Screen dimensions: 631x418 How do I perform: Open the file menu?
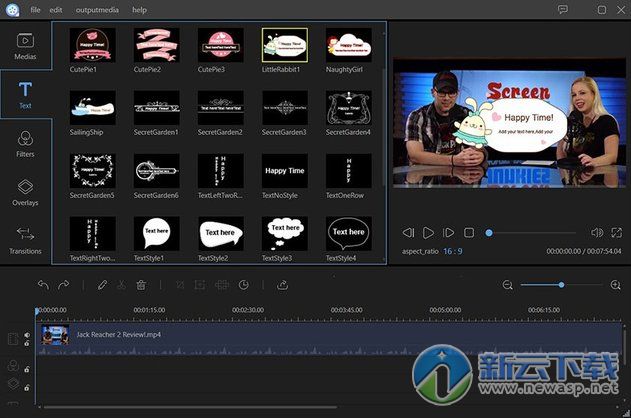click(35, 10)
